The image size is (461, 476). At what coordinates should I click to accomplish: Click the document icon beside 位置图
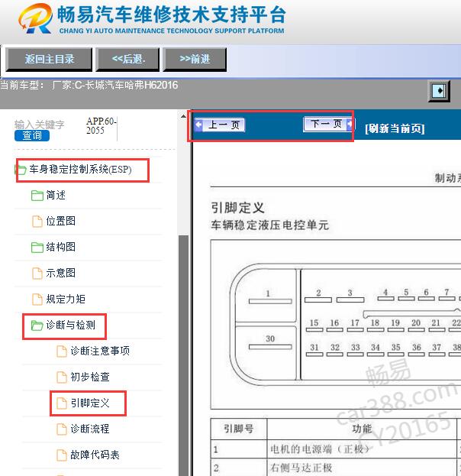37,222
